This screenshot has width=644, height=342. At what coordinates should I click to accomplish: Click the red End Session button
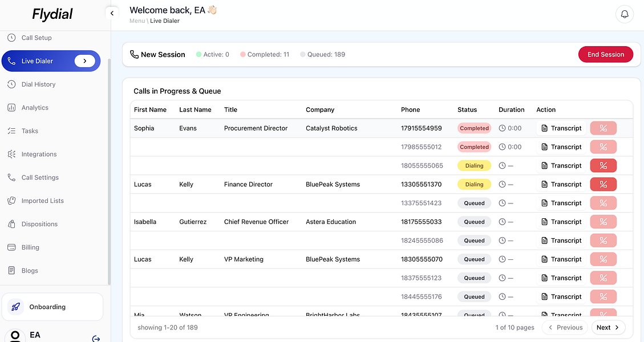pos(605,54)
